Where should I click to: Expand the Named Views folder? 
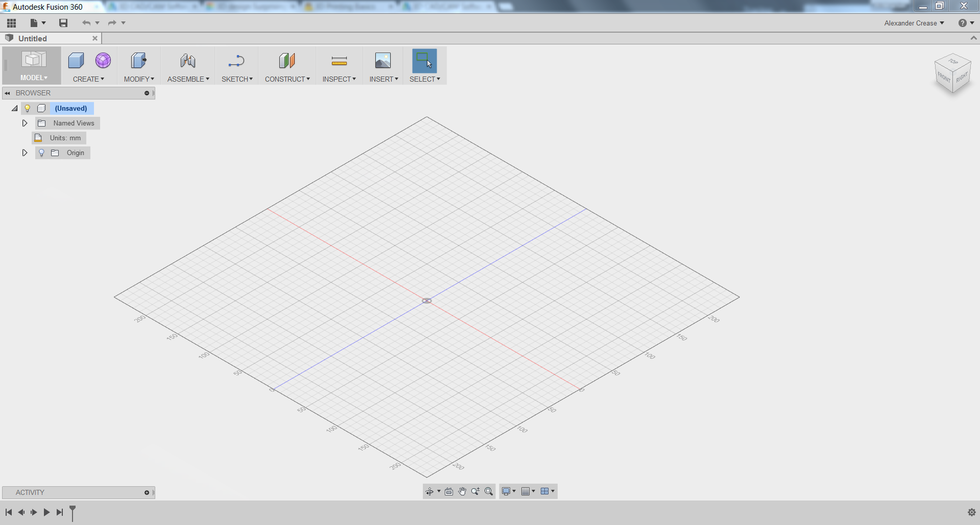point(24,123)
